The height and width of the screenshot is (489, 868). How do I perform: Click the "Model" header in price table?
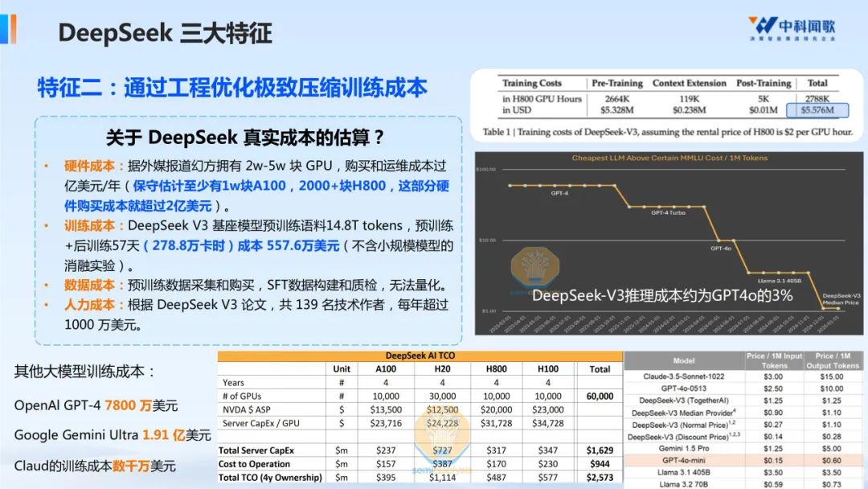pos(684,360)
